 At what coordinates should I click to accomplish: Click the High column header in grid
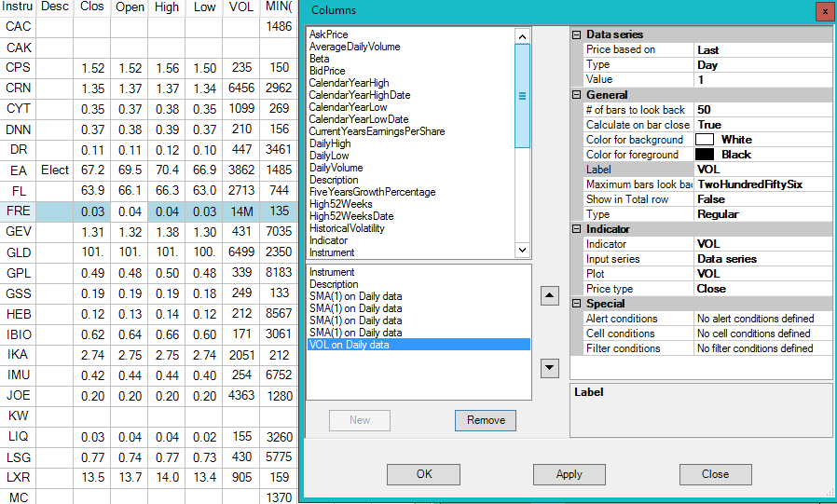pyautogui.click(x=167, y=7)
